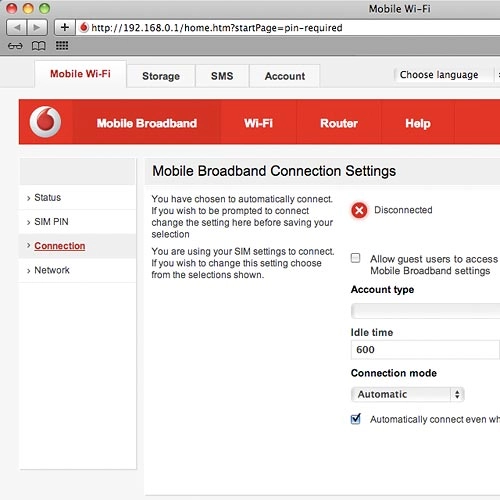This screenshot has height=500, width=500.
Task: Open the Account type dropdown
Action: (426, 311)
